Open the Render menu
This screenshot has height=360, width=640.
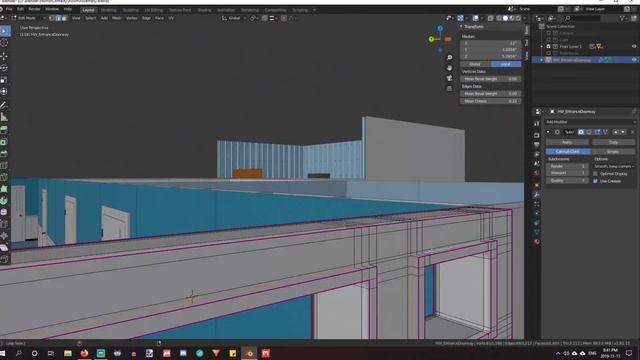pos(34,9)
